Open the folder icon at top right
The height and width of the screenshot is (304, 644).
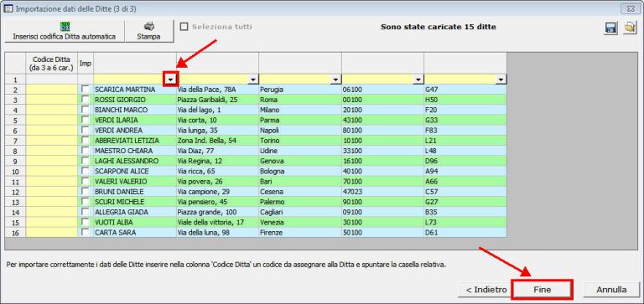coord(629,28)
